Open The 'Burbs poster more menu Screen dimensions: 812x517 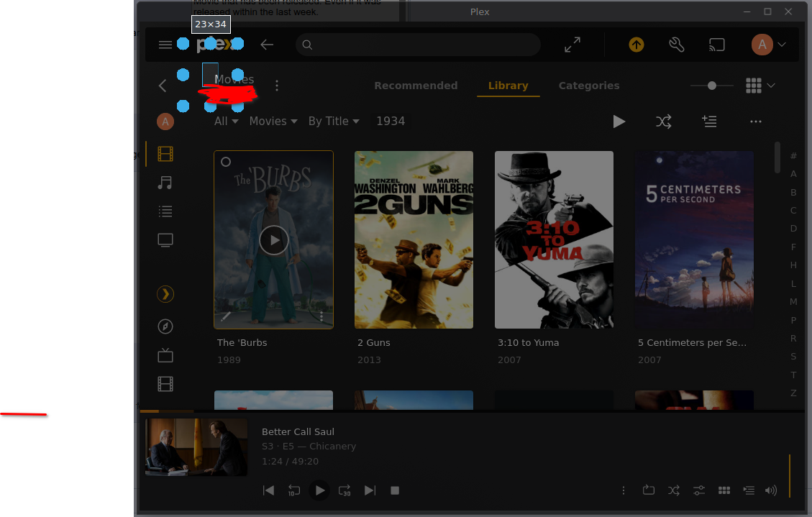321,316
